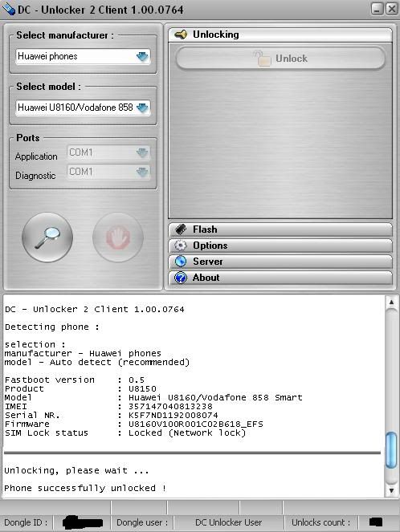Click the red hand stop button

click(118, 238)
